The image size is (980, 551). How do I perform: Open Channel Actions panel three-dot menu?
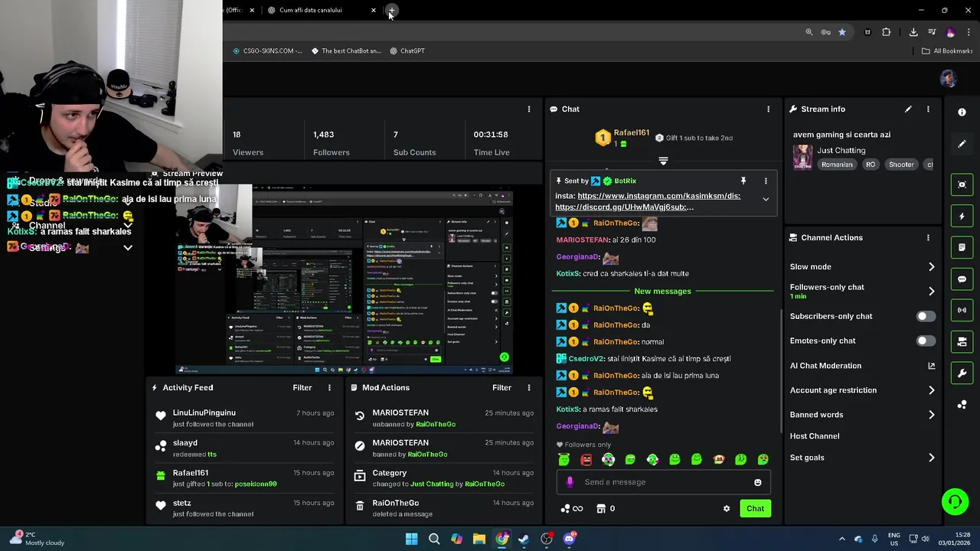point(928,238)
